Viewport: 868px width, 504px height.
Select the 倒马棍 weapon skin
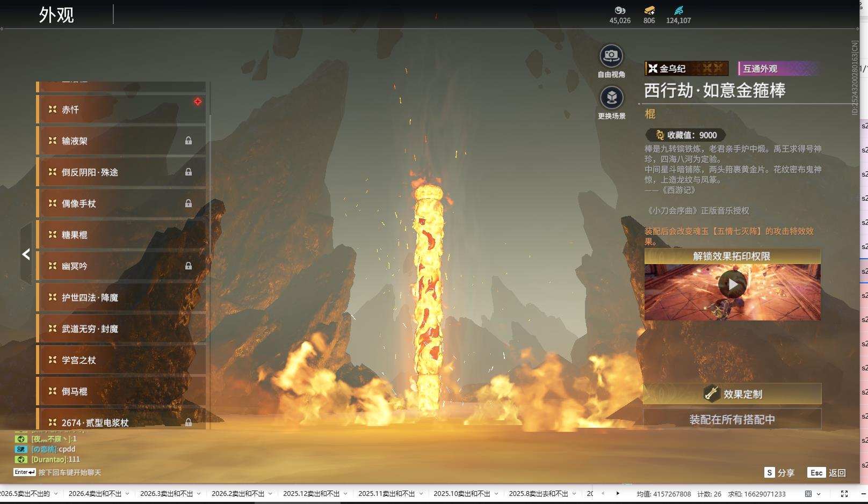(121, 391)
